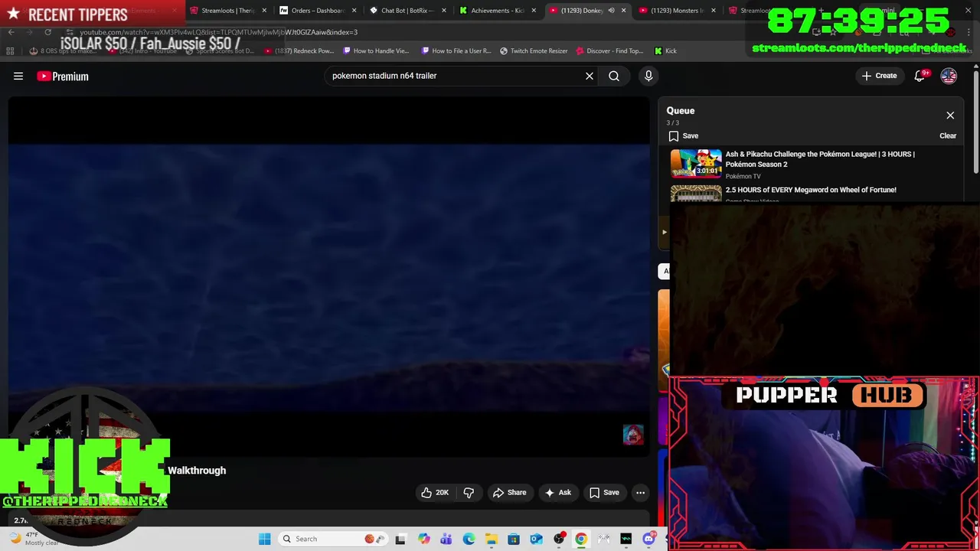The width and height of the screenshot is (980, 551).
Task: Click the Create button
Action: pyautogui.click(x=879, y=76)
